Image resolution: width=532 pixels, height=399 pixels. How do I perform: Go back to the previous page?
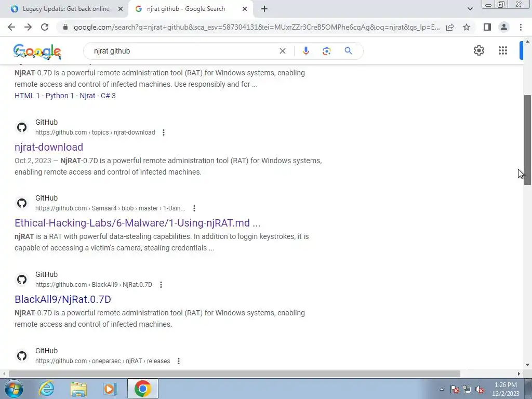tap(11, 27)
